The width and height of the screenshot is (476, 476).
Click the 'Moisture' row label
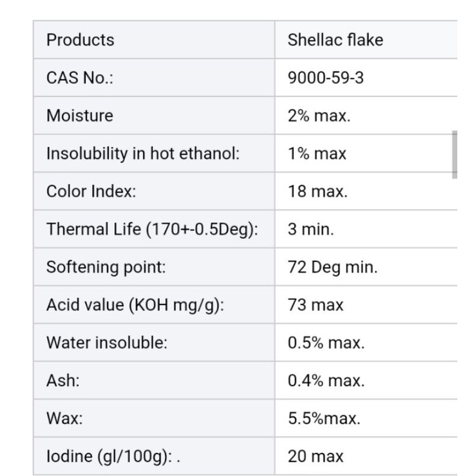pyautogui.click(x=79, y=116)
